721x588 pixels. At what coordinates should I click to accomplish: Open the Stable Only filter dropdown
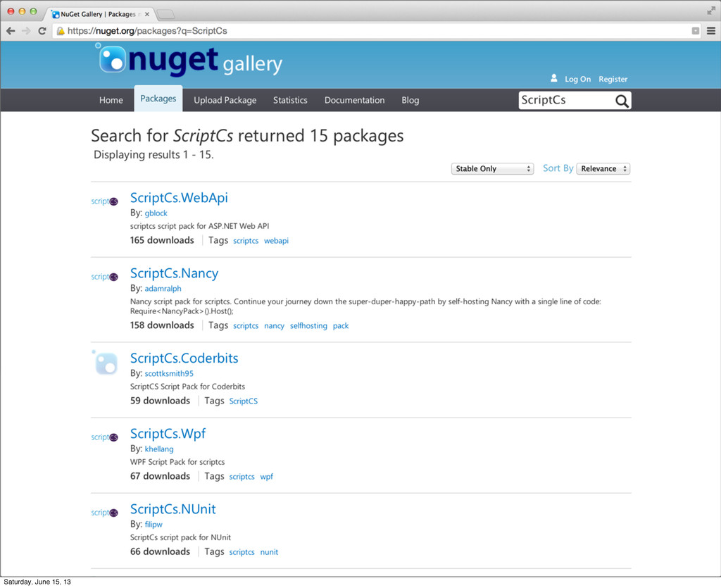(492, 169)
